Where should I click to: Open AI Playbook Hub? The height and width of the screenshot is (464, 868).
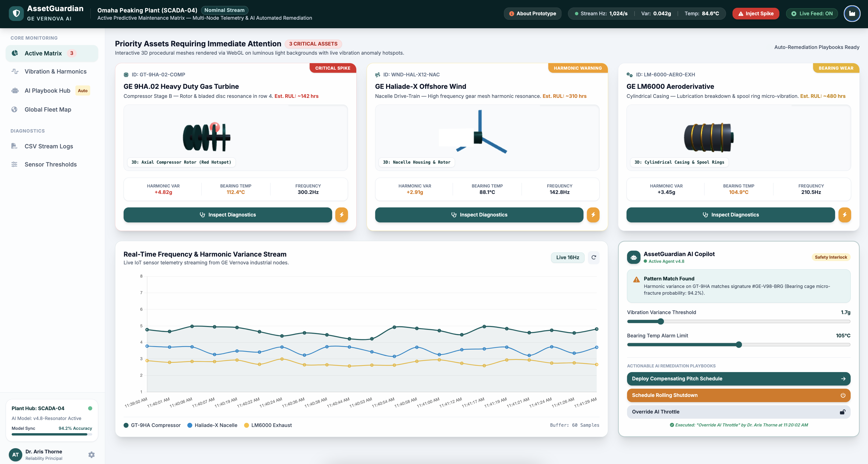(x=52, y=91)
